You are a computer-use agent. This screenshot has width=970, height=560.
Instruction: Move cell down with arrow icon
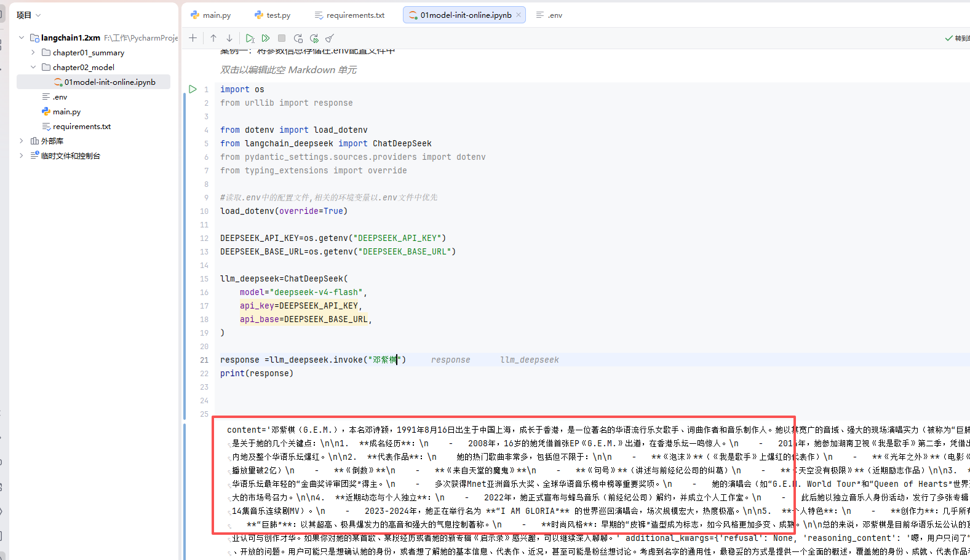[x=229, y=38]
